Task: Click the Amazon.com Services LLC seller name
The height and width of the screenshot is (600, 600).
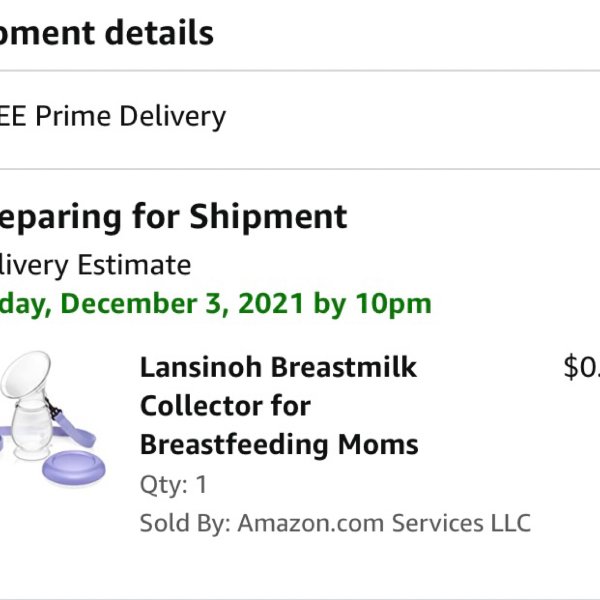Action: [384, 523]
